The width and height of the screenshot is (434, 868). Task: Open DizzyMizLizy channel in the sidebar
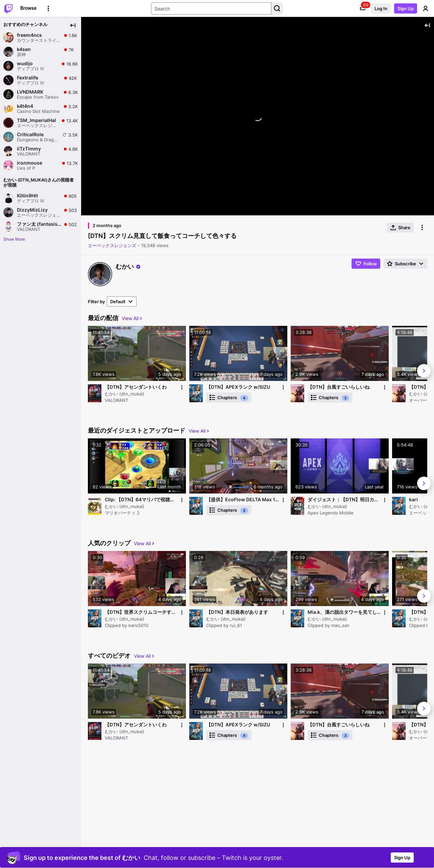[x=40, y=212]
